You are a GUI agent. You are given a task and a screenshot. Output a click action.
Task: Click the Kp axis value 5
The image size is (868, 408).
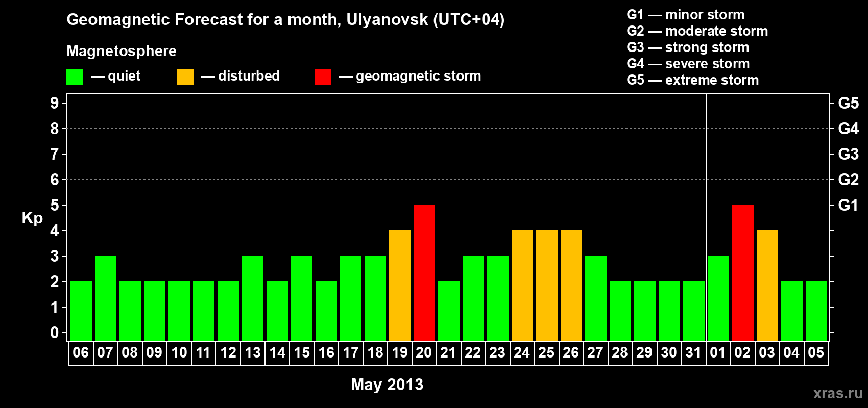[55, 205]
